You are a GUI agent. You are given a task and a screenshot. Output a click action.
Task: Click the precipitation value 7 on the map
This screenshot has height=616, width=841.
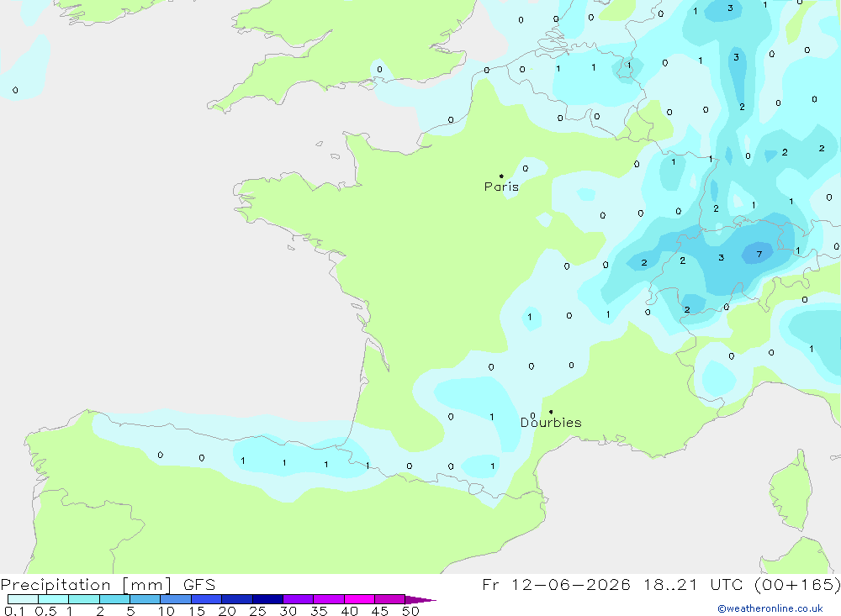point(759,254)
